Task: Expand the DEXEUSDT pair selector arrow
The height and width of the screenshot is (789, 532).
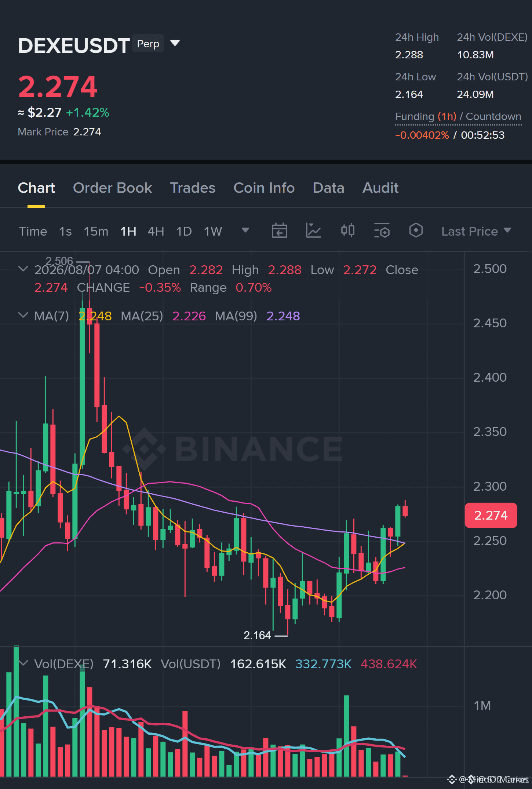Action: click(175, 43)
